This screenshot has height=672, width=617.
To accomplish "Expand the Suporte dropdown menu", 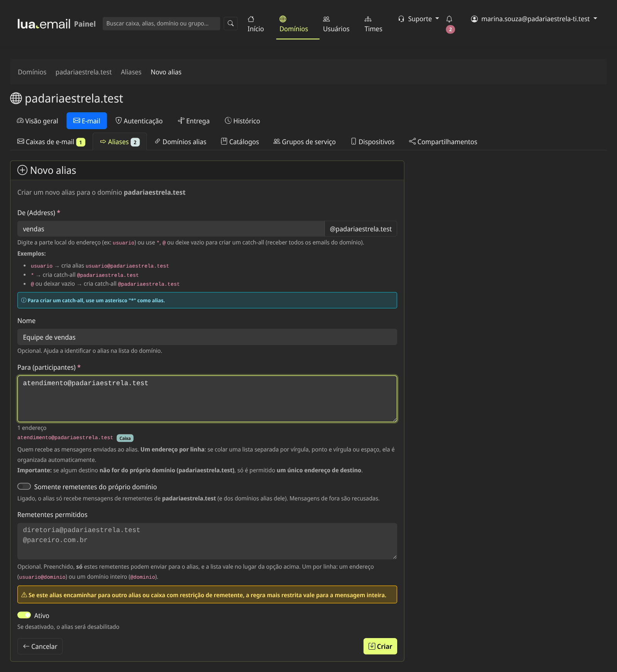I will point(419,19).
